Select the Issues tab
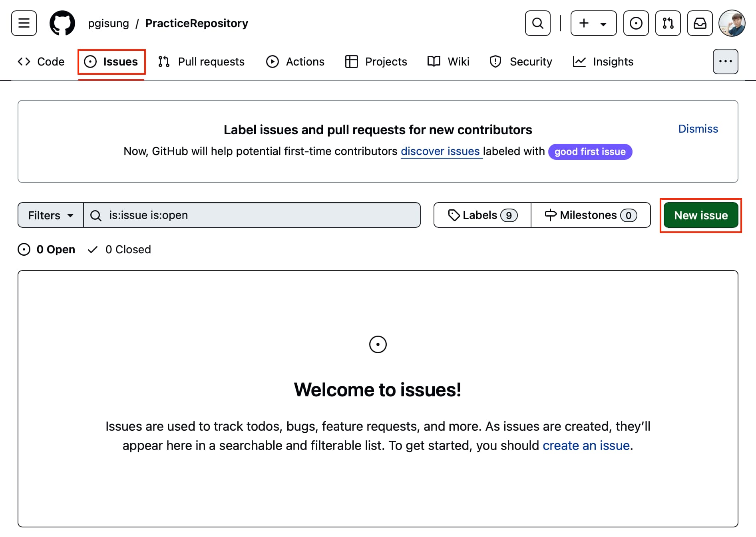The width and height of the screenshot is (756, 537). tap(111, 62)
